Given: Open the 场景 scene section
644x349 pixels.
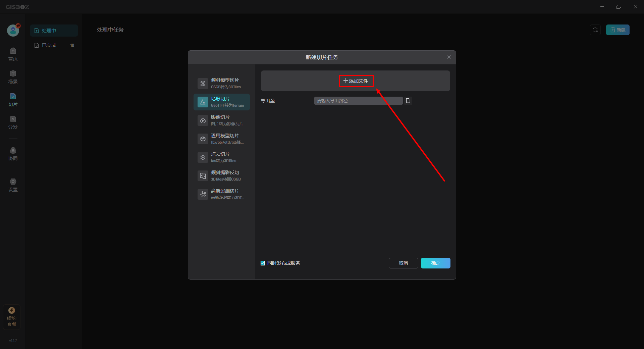Looking at the screenshot, I should pos(13,77).
